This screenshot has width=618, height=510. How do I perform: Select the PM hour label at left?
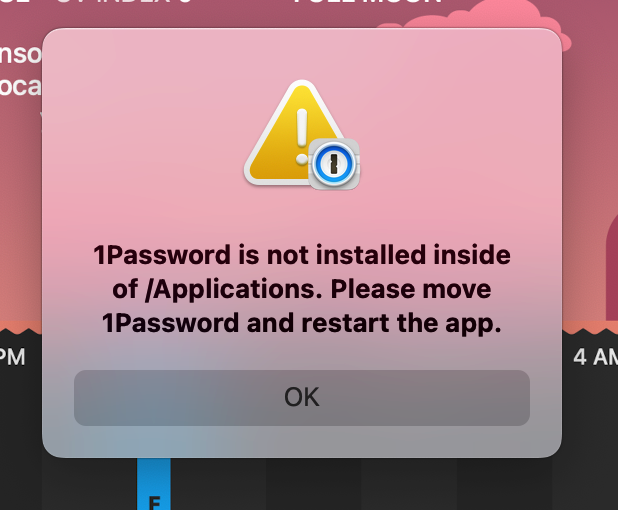13,357
